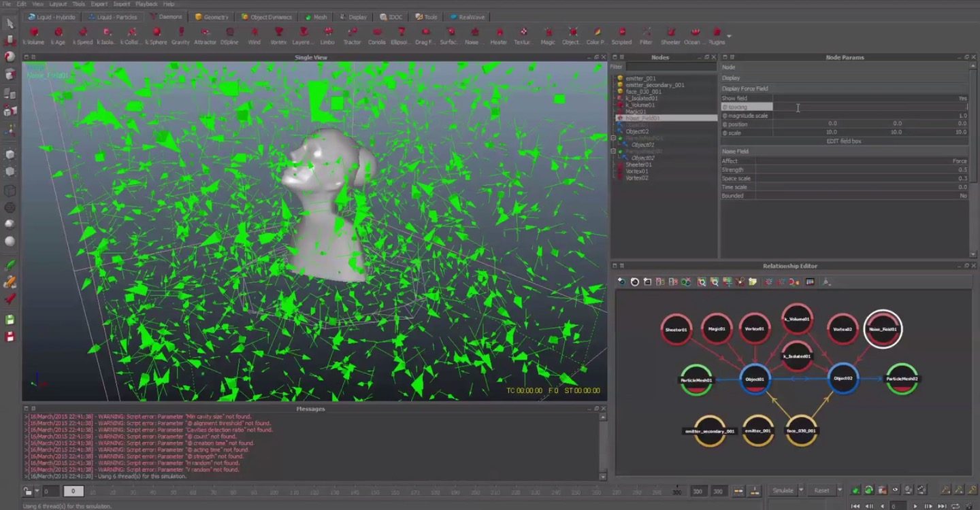Choose the arrow Select tool in left toolbar
The image size is (980, 510).
click(x=10, y=24)
